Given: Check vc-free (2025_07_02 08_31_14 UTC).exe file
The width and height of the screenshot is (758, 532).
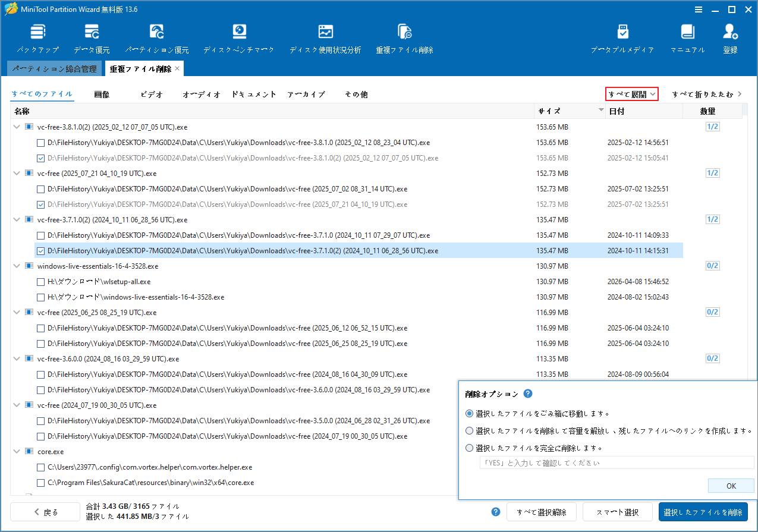Looking at the screenshot, I should [x=40, y=188].
